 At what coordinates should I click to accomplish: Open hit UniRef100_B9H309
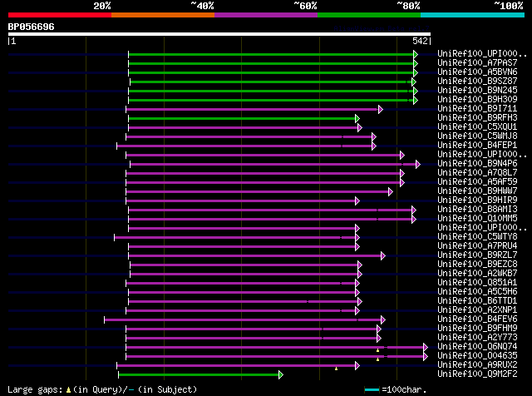[x=477, y=100]
